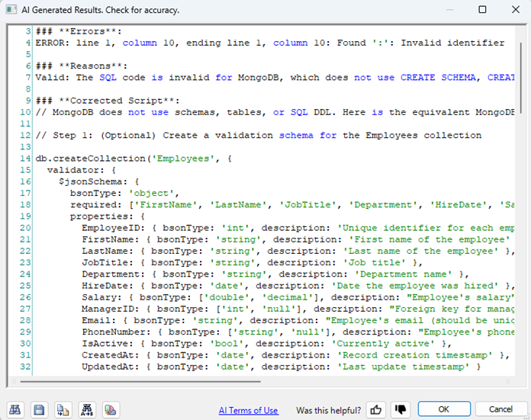Click the horizontal scrollbar right arrow

coord(507,381)
